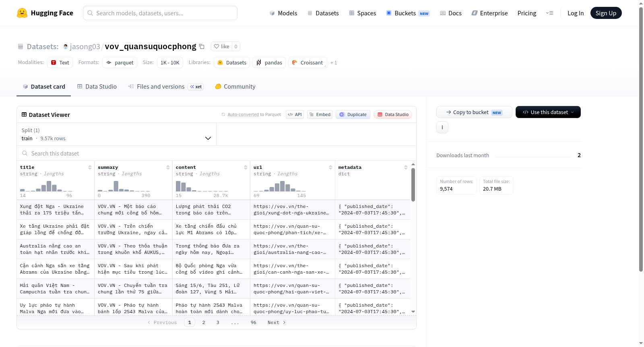This screenshot has height=347, width=644.
Task: Click the page vertical scrollbar thumb
Action: tap(641, 139)
